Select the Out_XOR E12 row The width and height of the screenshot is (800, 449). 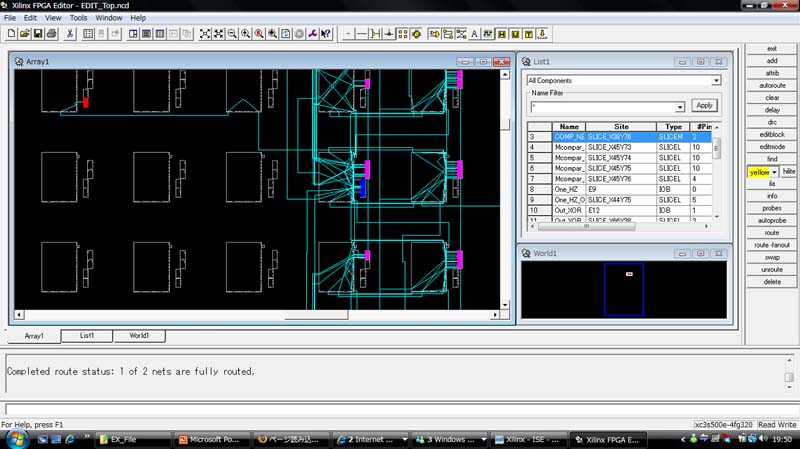(x=619, y=210)
